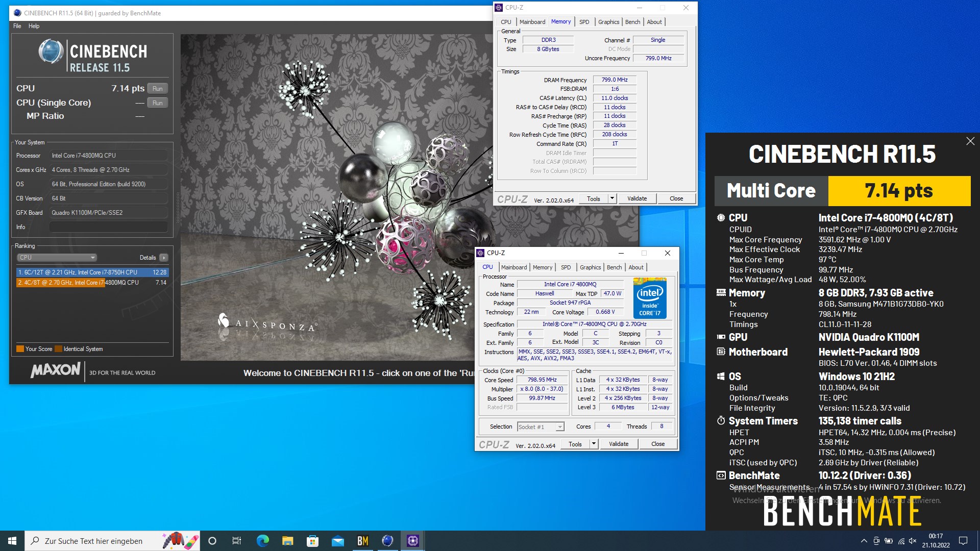
Task: Launch Microsoft Edge from taskbar
Action: tap(262, 541)
